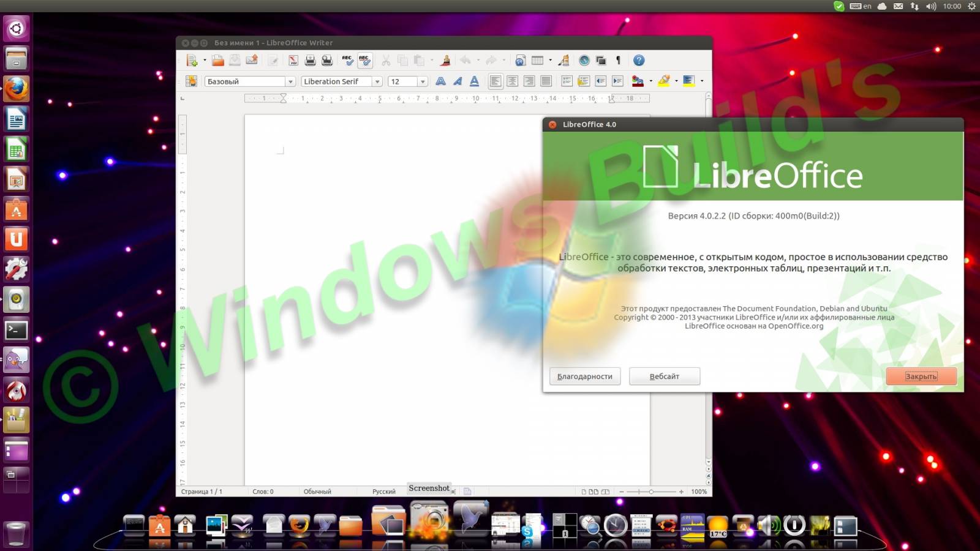Launch Firefox from the Unity launcher
This screenshot has height=551, width=980.
(x=17, y=89)
